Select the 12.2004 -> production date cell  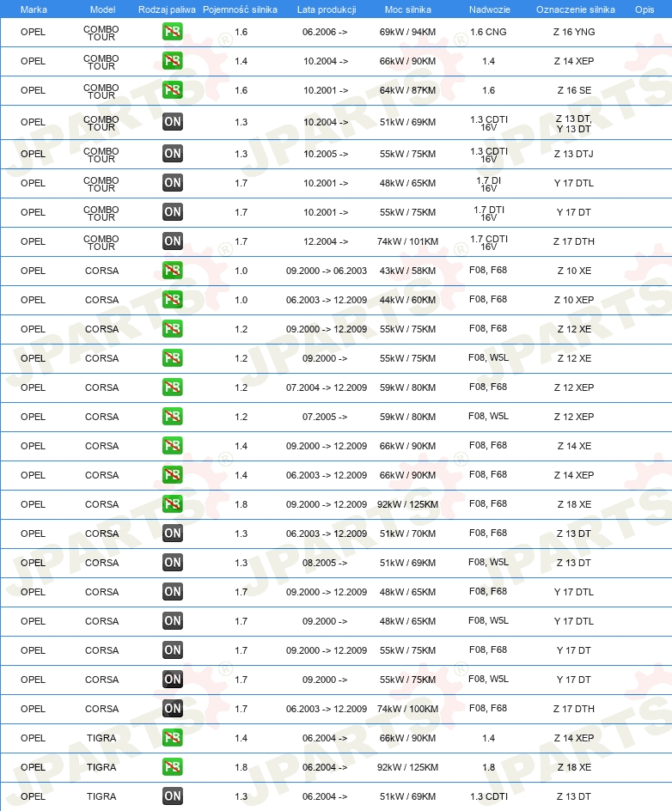326,241
